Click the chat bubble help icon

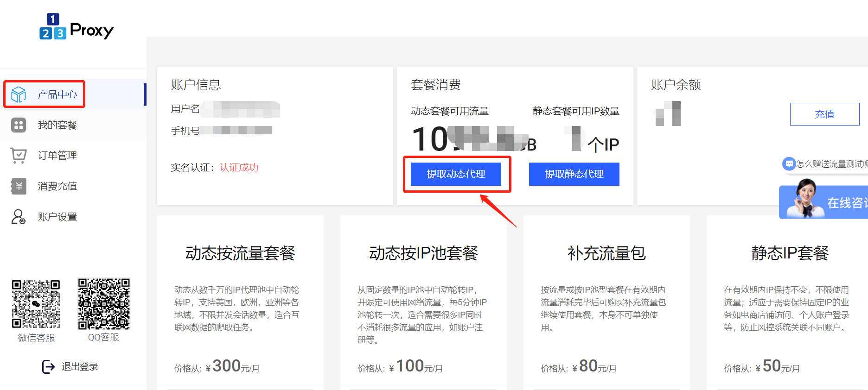point(788,164)
